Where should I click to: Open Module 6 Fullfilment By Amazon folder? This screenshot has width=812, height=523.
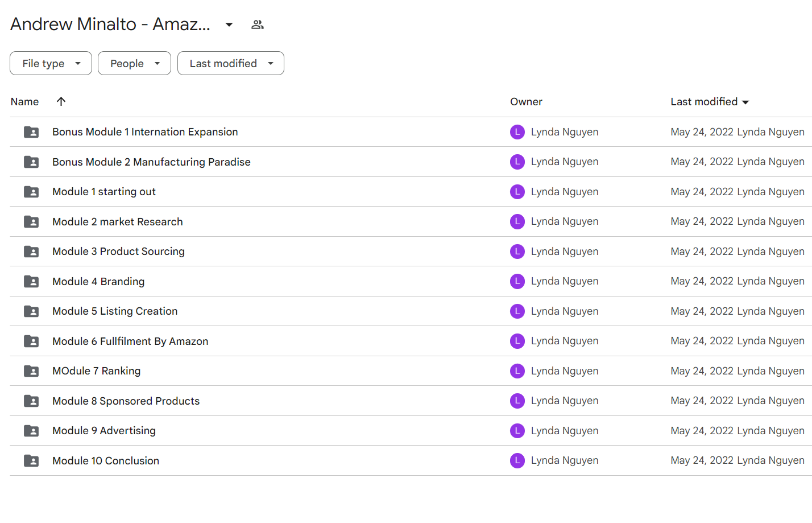pyautogui.click(x=130, y=341)
